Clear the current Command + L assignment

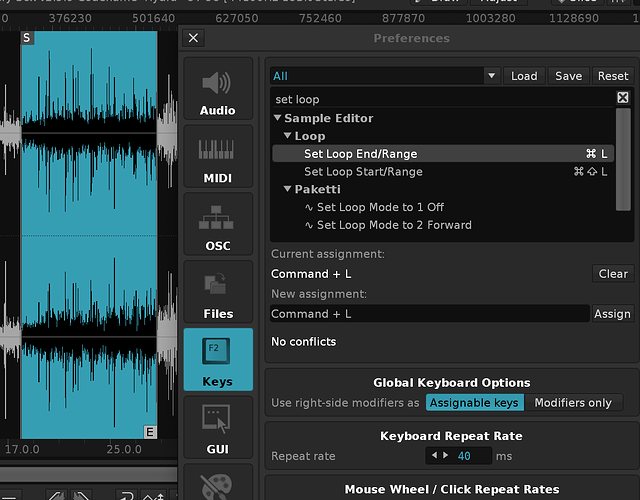pos(613,273)
